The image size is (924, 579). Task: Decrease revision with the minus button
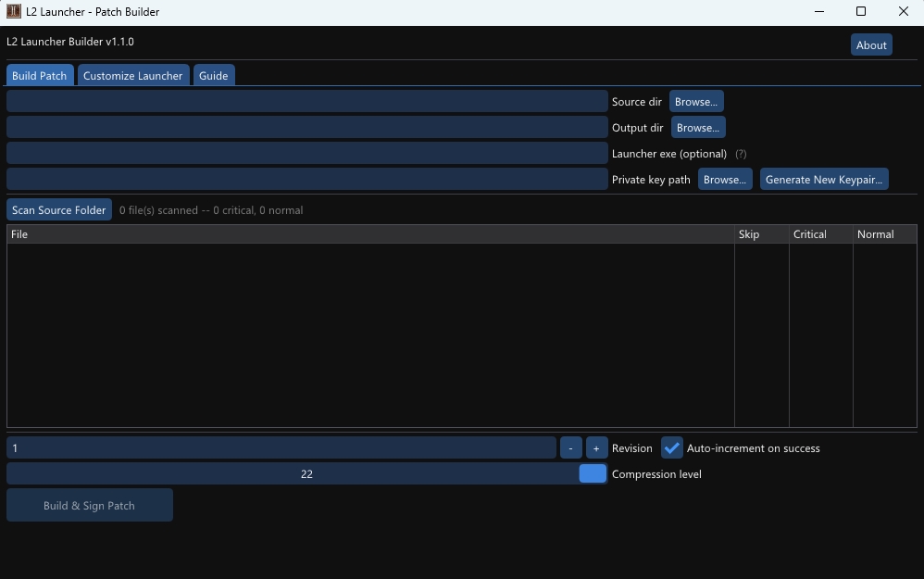pos(570,448)
